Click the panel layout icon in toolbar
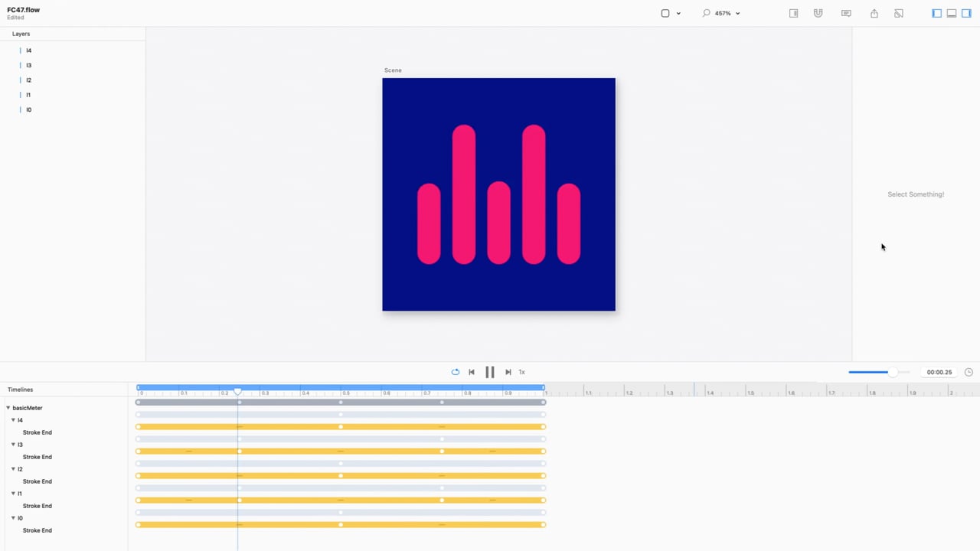 pos(794,13)
